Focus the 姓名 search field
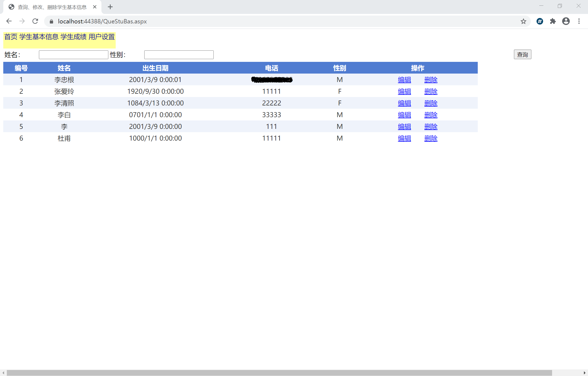The width and height of the screenshot is (588, 376). [73, 55]
